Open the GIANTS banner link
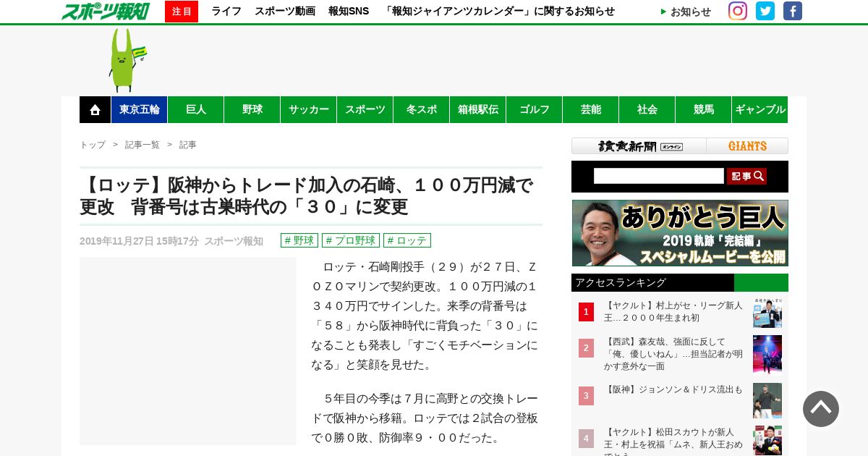 747,146
